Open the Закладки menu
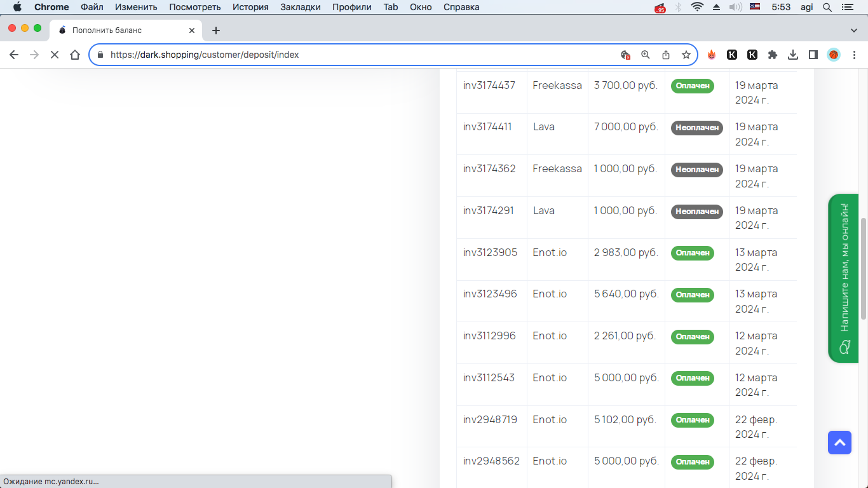Viewport: 868px width, 488px height. (301, 7)
